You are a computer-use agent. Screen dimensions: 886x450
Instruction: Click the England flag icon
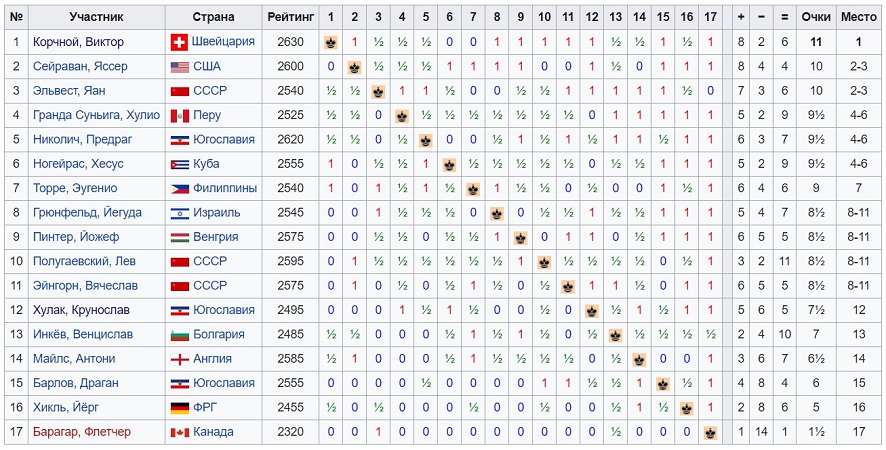click(179, 360)
